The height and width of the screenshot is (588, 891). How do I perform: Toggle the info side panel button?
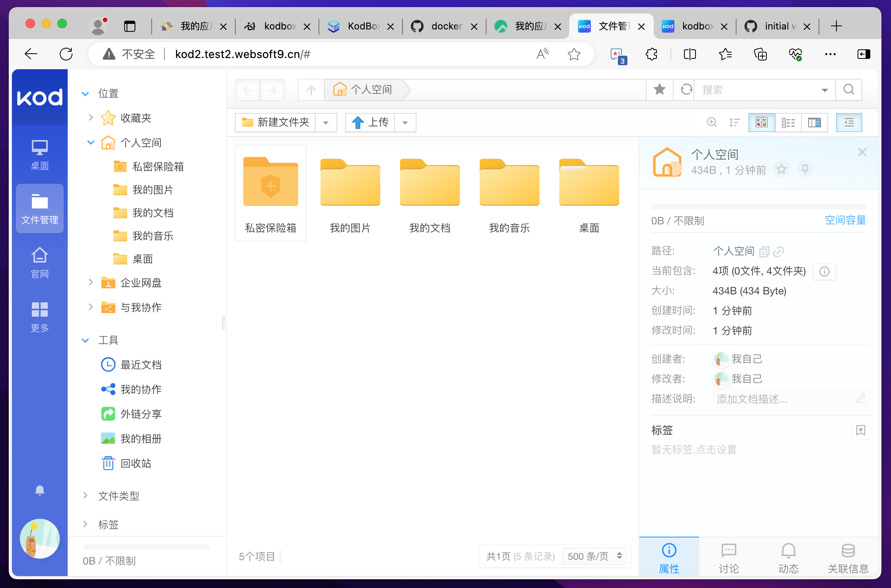tap(849, 123)
